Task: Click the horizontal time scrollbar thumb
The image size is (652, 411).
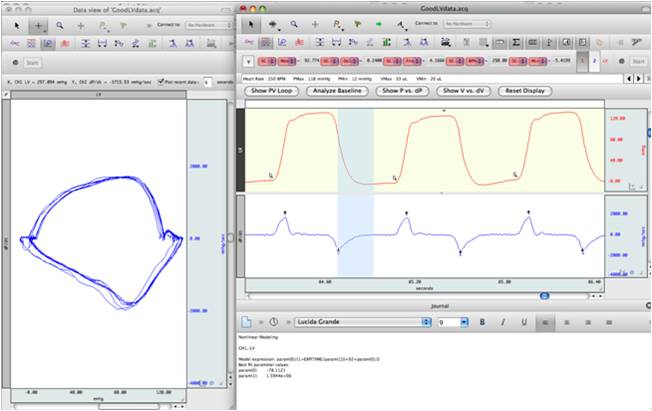Action: [x=544, y=295]
